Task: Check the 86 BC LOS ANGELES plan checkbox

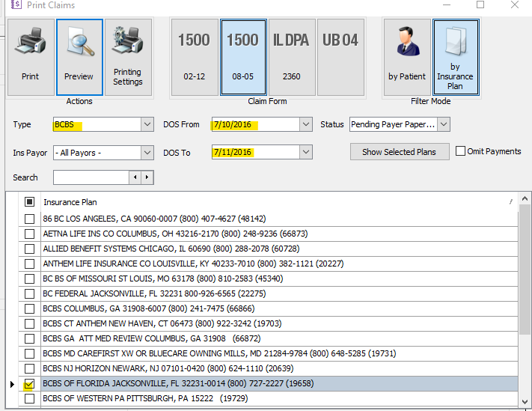Action: point(29,219)
